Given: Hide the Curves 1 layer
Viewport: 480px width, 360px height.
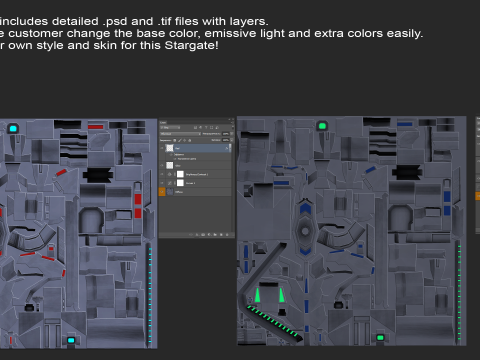Looking at the screenshot, I should (162, 183).
